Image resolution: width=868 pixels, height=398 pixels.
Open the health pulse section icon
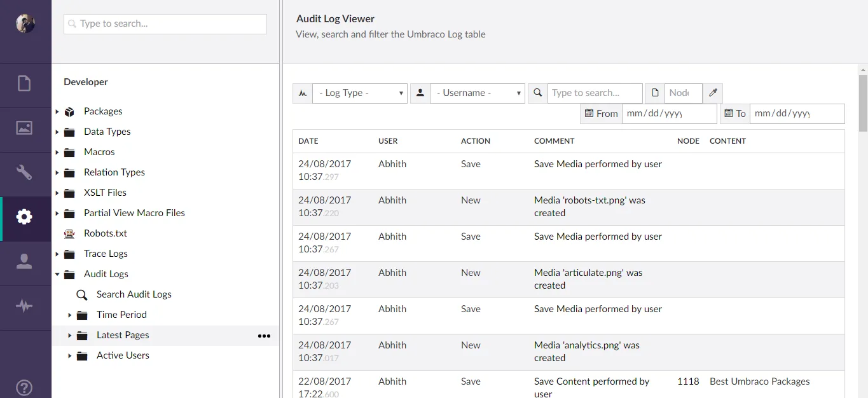(x=24, y=306)
